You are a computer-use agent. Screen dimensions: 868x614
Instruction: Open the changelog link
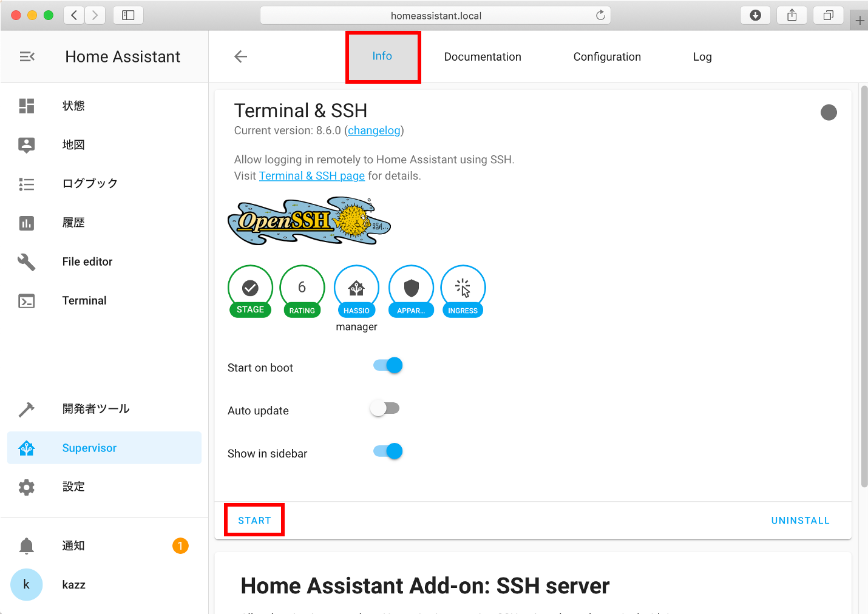(x=374, y=130)
